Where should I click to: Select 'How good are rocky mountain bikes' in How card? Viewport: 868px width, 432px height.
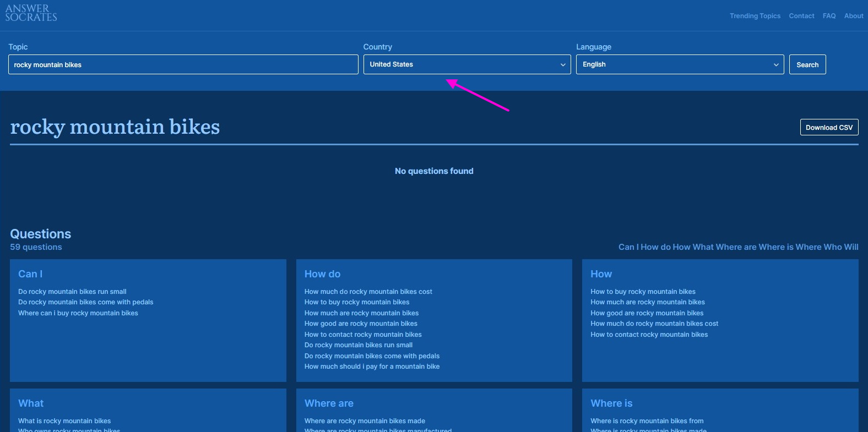[647, 313]
